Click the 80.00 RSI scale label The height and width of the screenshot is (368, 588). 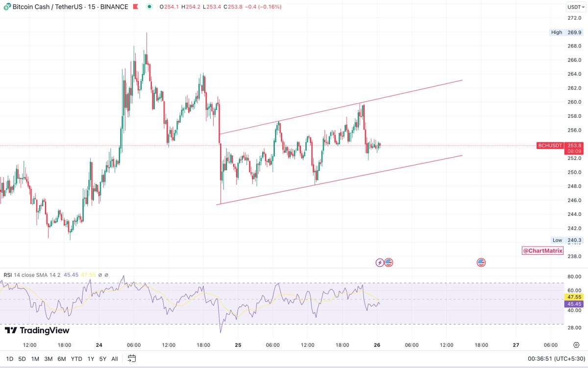coord(574,276)
